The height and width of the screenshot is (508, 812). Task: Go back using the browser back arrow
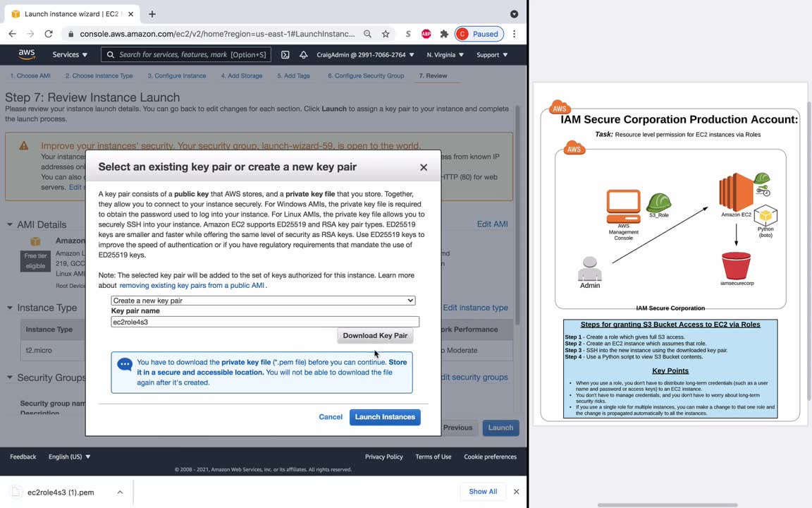click(x=13, y=34)
